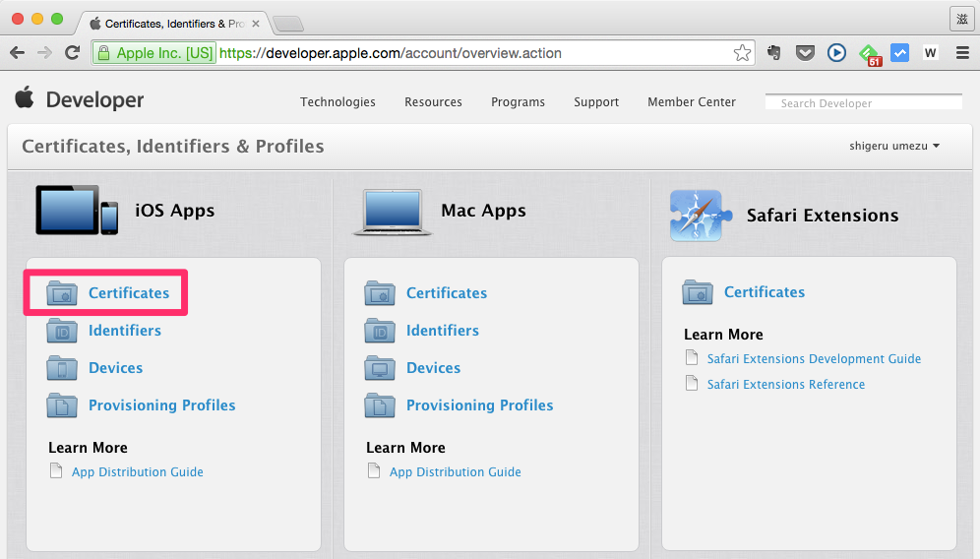Click the green lock security icon
Screen dimensions: 980x559
tap(103, 52)
